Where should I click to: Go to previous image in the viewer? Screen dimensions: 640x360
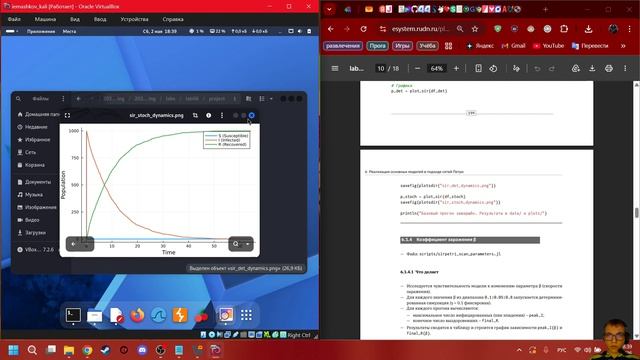[x=73, y=244]
